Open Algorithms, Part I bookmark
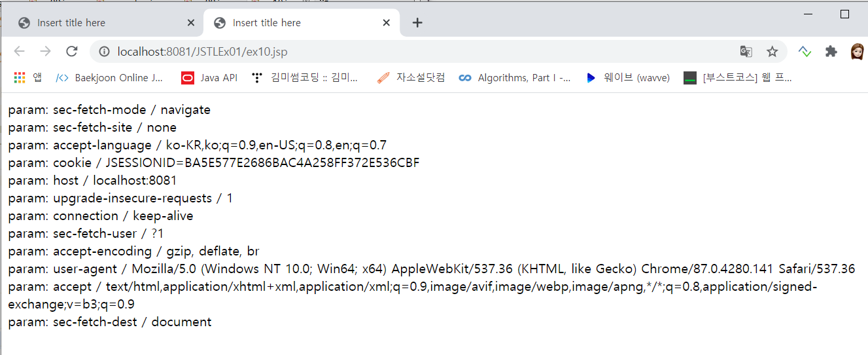The image size is (868, 355). point(515,78)
